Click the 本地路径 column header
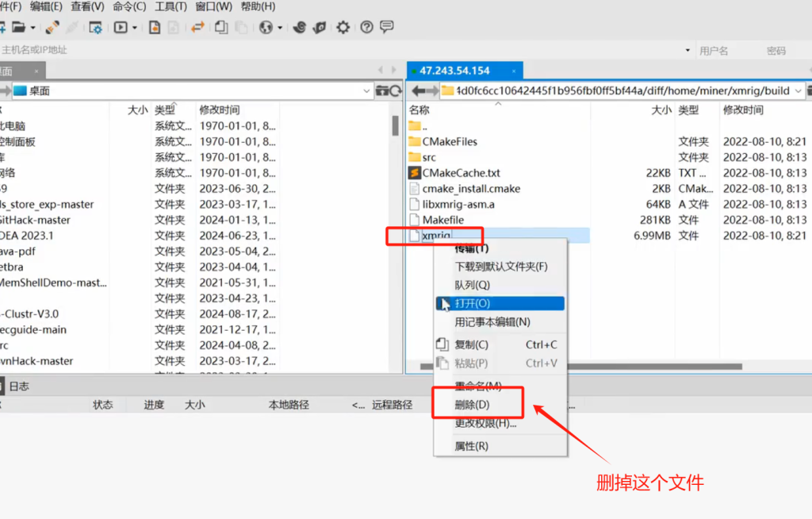812x519 pixels. coord(289,405)
